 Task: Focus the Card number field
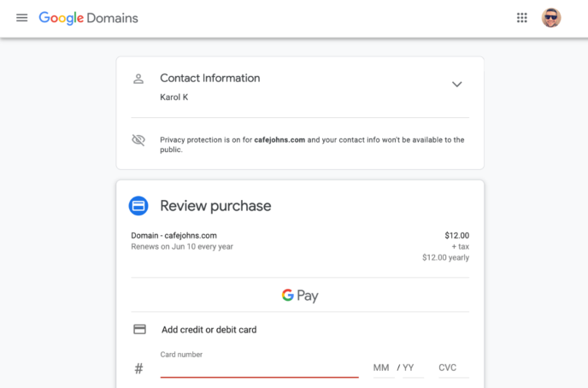coord(259,368)
